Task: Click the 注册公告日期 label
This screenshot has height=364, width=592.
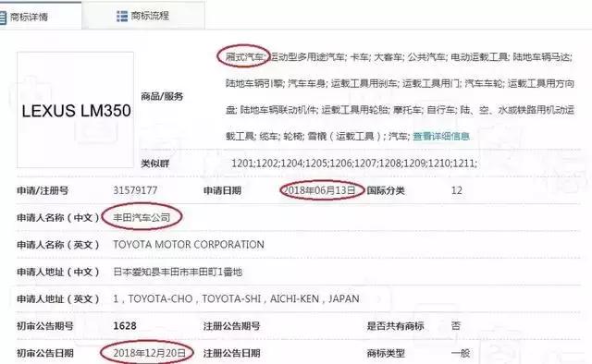Action: tap(231, 354)
